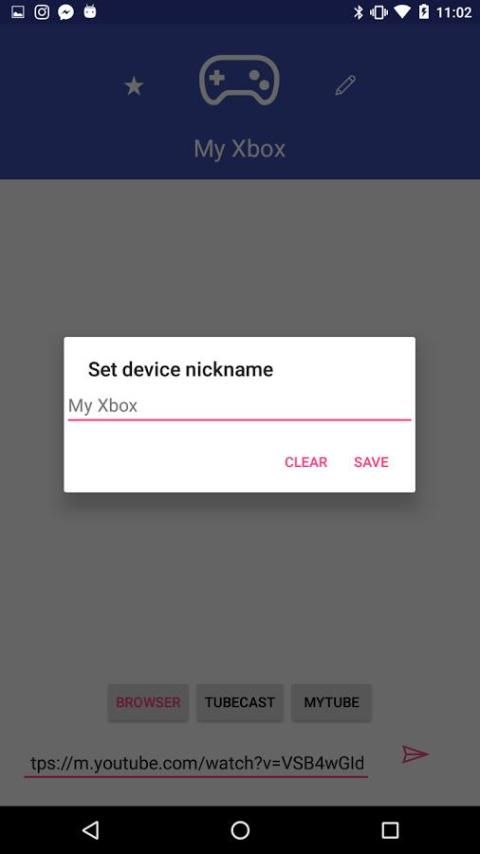This screenshot has height=854, width=480.
Task: Click CLEAR in the nickname dialog
Action: tap(306, 462)
